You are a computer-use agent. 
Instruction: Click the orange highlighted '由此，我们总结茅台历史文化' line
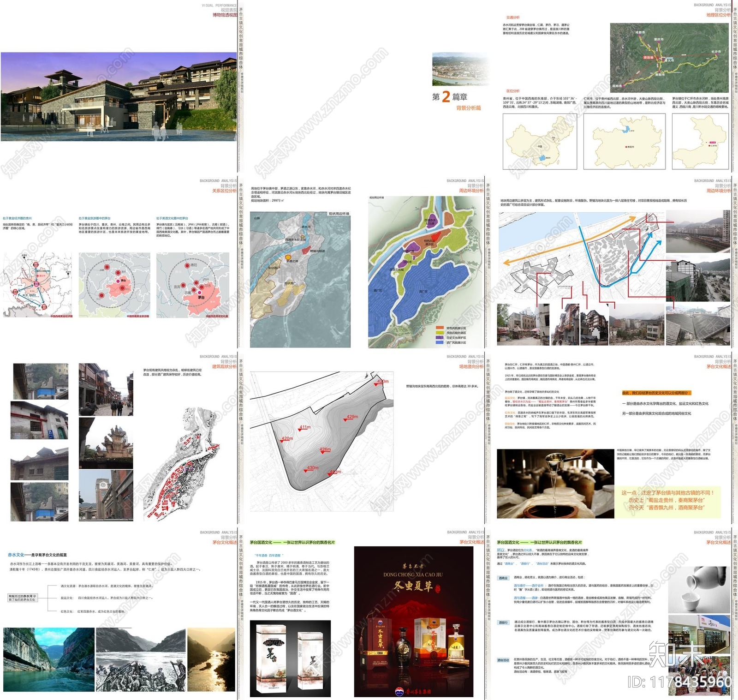coord(655,393)
